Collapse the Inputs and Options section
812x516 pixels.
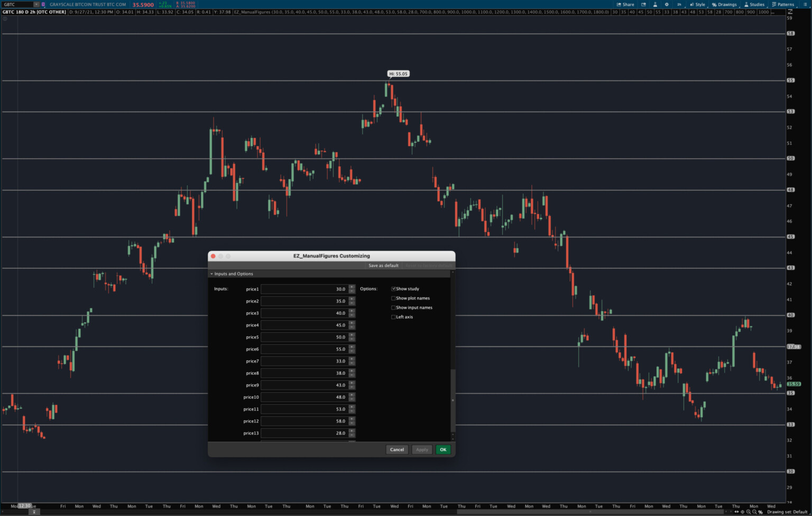[x=213, y=274]
